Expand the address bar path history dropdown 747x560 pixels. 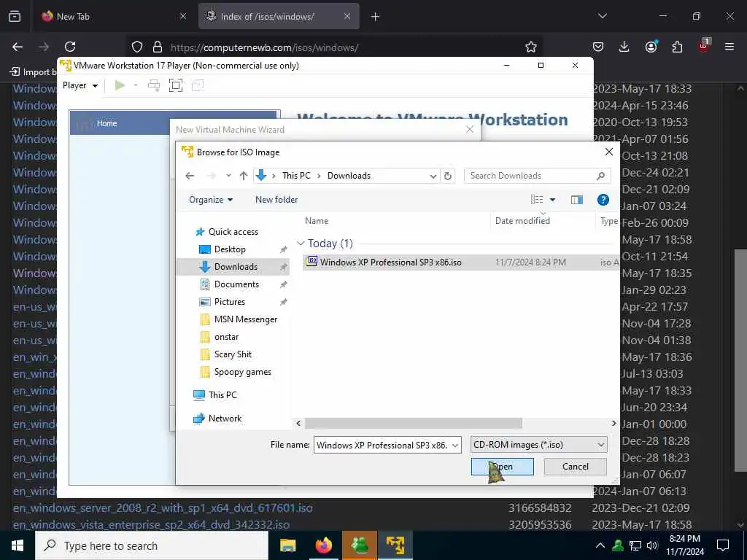point(433,176)
